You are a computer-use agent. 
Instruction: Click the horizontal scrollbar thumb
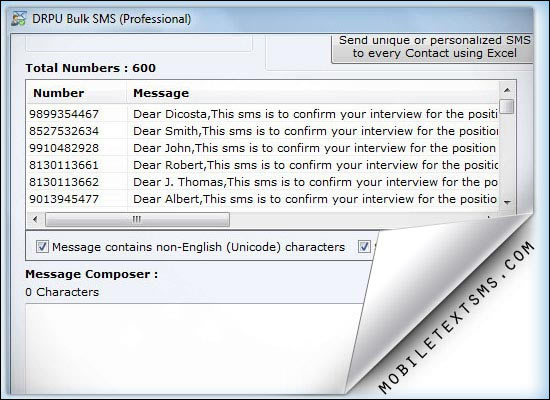[x=137, y=220]
